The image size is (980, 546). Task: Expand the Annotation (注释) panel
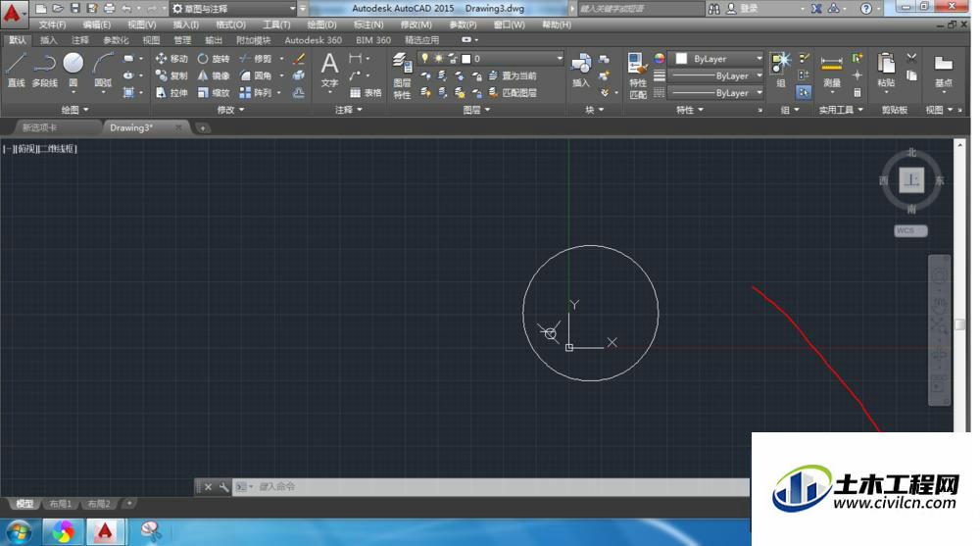(x=348, y=110)
